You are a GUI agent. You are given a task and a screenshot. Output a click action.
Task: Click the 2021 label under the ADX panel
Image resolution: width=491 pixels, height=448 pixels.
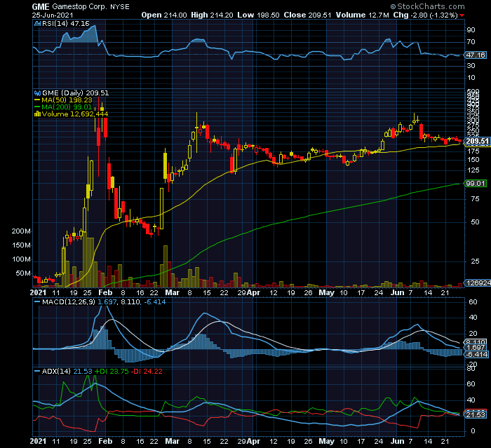(x=38, y=441)
